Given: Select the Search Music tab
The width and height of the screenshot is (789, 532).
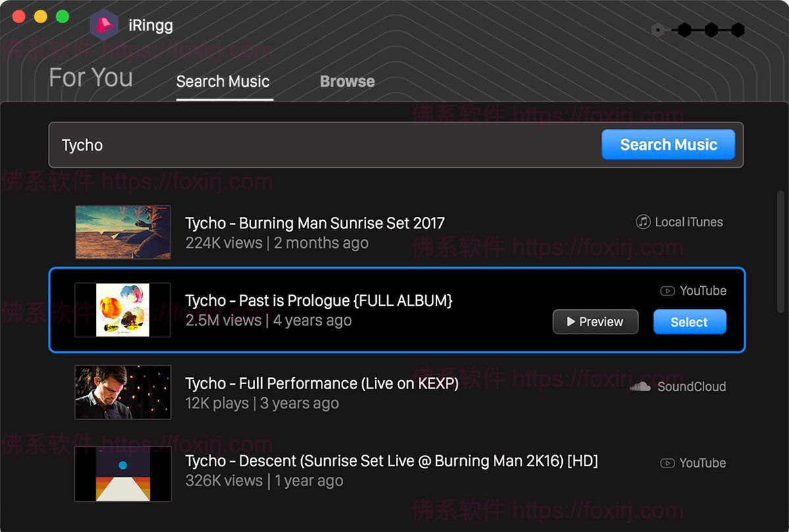Looking at the screenshot, I should [x=223, y=82].
